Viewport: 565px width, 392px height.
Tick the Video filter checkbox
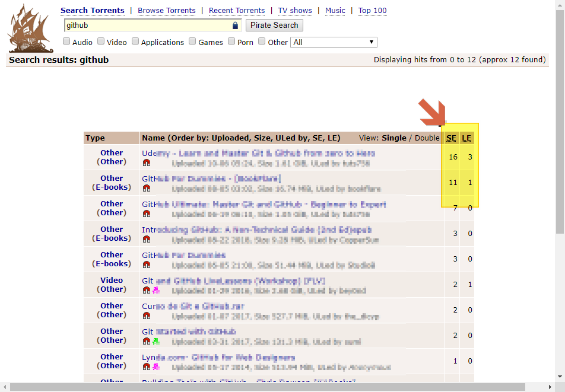click(x=101, y=42)
